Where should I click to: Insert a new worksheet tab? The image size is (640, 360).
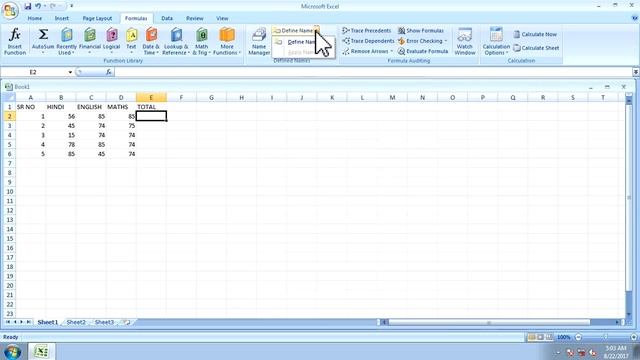click(x=127, y=322)
